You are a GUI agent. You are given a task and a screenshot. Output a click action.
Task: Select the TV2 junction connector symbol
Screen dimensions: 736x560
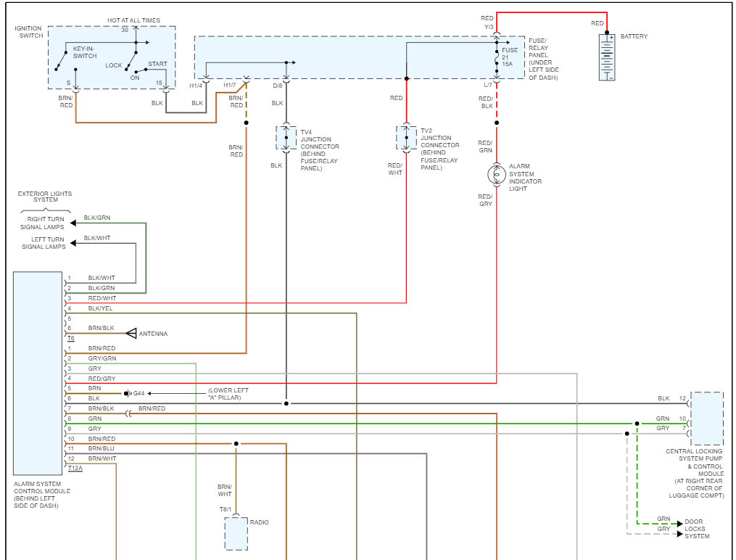406,137
